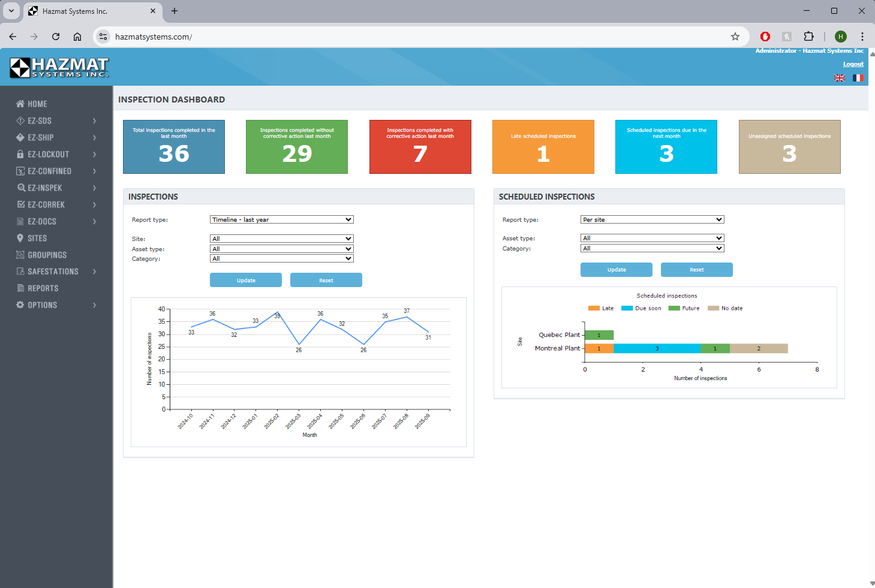Image resolution: width=875 pixels, height=588 pixels.
Task: Toggle the Late series in chart legend
Action: click(601, 308)
